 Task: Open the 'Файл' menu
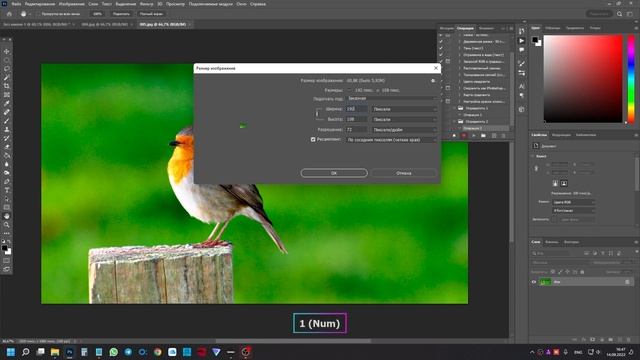16,4
